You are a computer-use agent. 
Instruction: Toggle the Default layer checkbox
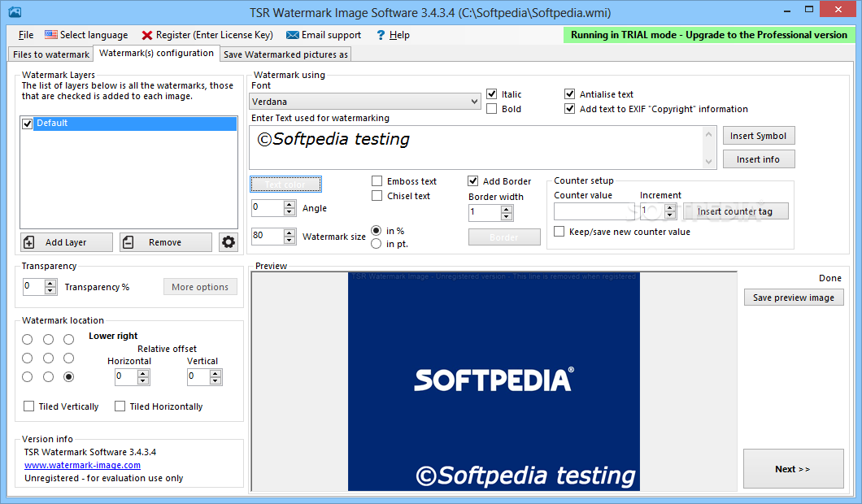pos(28,124)
